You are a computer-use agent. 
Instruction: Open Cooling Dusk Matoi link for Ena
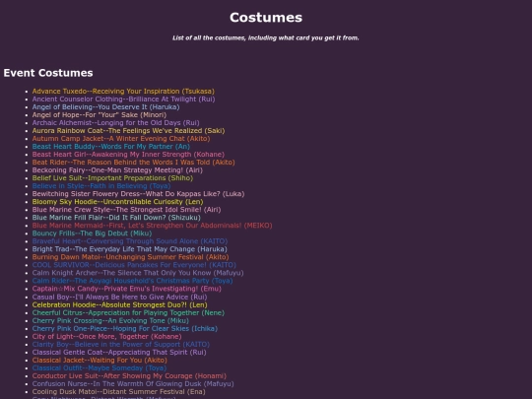119,391
